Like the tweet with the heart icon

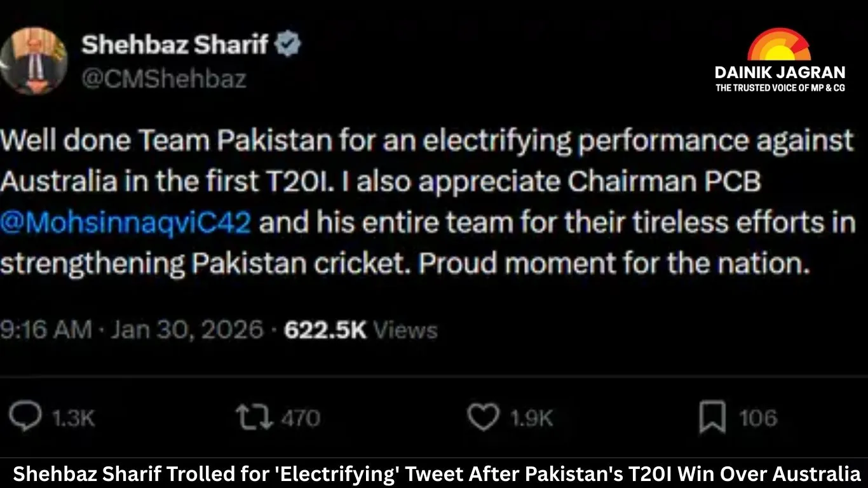(x=484, y=417)
